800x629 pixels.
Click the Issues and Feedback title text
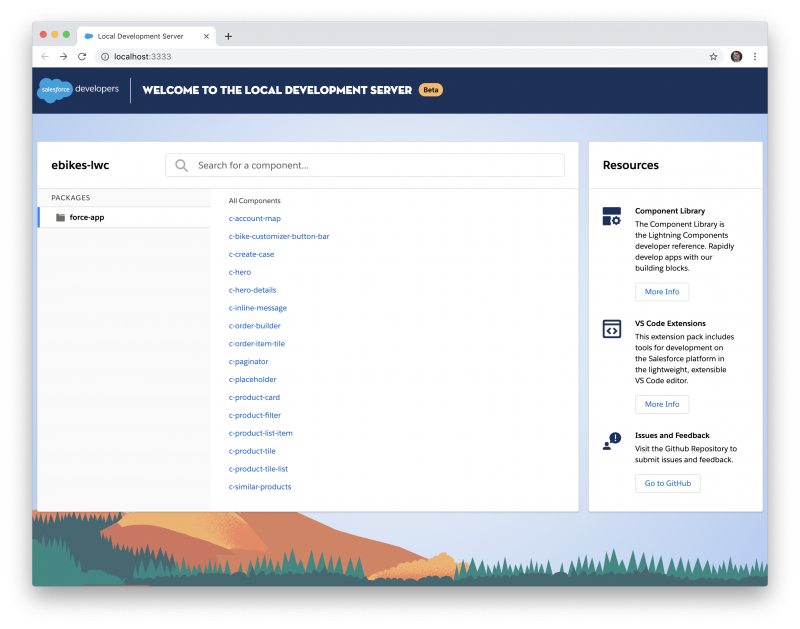point(672,435)
